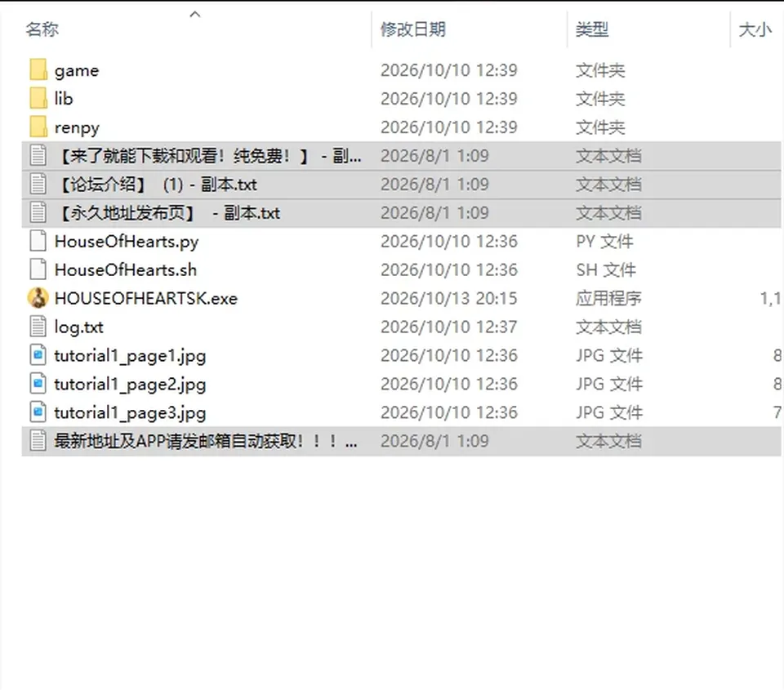
Task: Click the HOUSEOFHEARTSK.exe application icon
Action: pyautogui.click(x=38, y=298)
